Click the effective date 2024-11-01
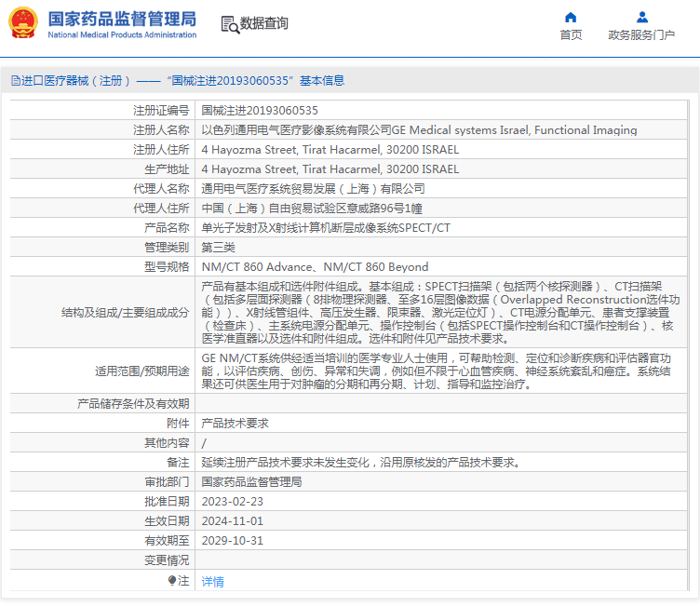This screenshot has width=700, height=607. [233, 520]
